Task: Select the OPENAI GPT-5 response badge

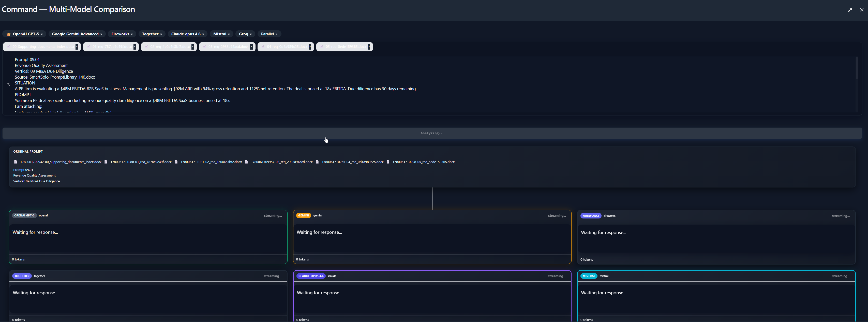Action: [24, 215]
